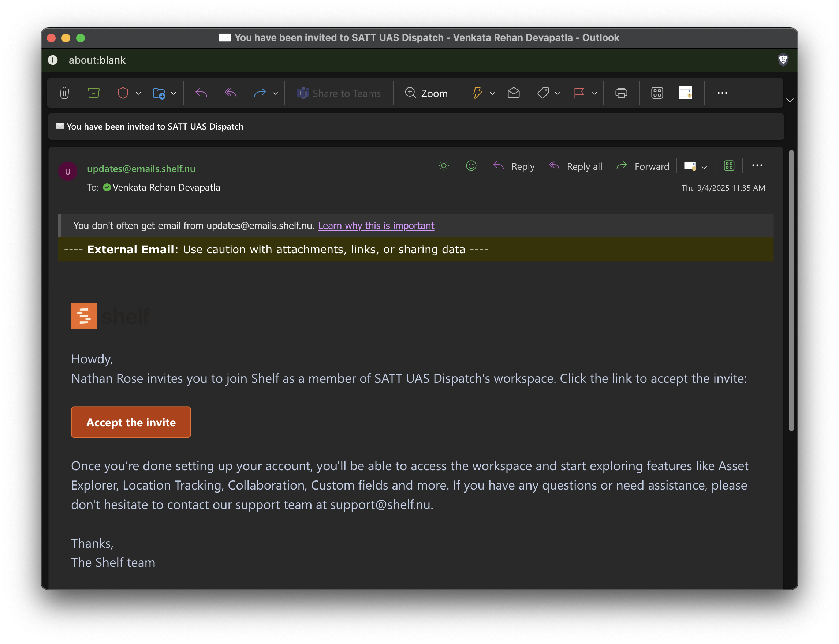Open the apps grid next to Forward
Image resolution: width=839 pixels, height=644 pixels.
728,166
